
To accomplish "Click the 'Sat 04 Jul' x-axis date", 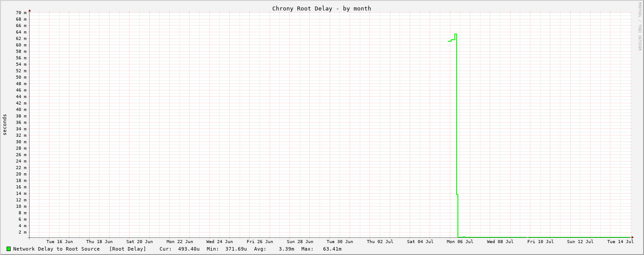I will click(x=420, y=241).
